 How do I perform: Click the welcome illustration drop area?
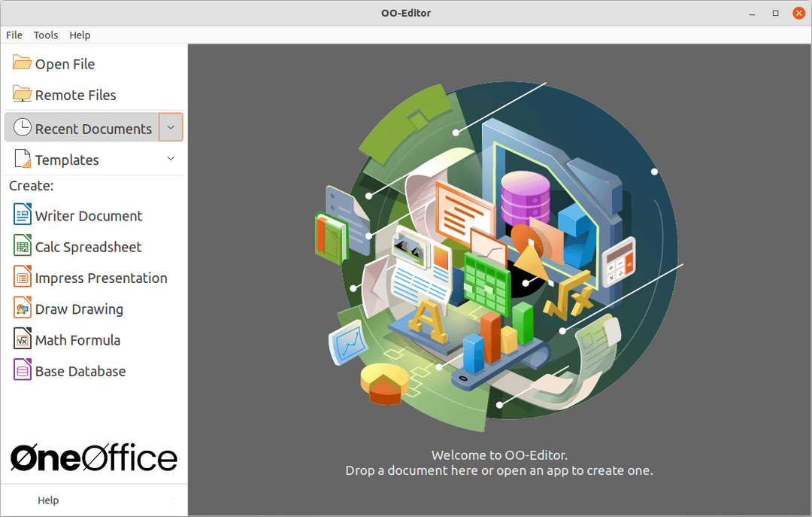point(500,256)
